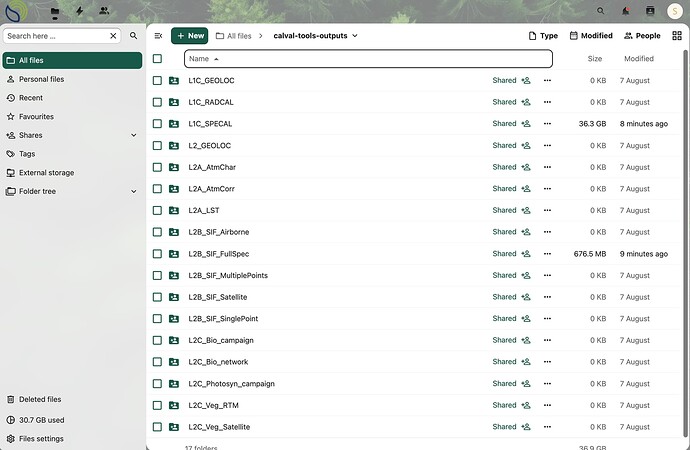The height and width of the screenshot is (450, 690).
Task: Click the 30.7 GB used storage indicator
Action: coord(72,420)
